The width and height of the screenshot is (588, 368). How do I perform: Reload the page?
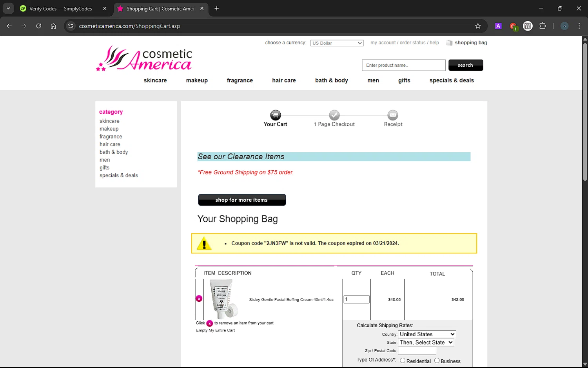pyautogui.click(x=38, y=26)
